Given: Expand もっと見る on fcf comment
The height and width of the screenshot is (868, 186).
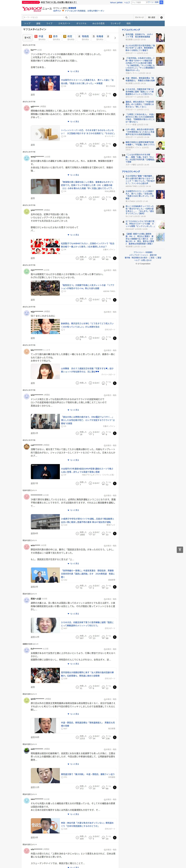Looking at the screenshot, I should click(73, 664).
